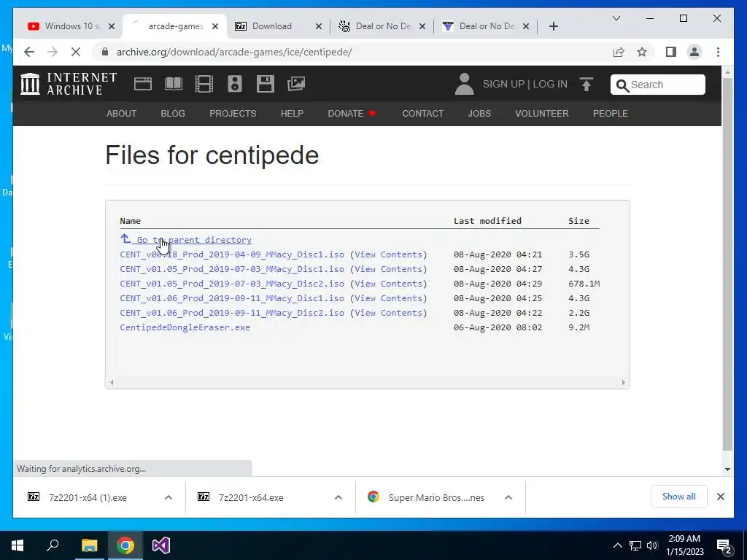Viewport: 747px width, 560px height.
Task: Download CENT_v01.05 Disc2.iso file
Action: click(232, 284)
